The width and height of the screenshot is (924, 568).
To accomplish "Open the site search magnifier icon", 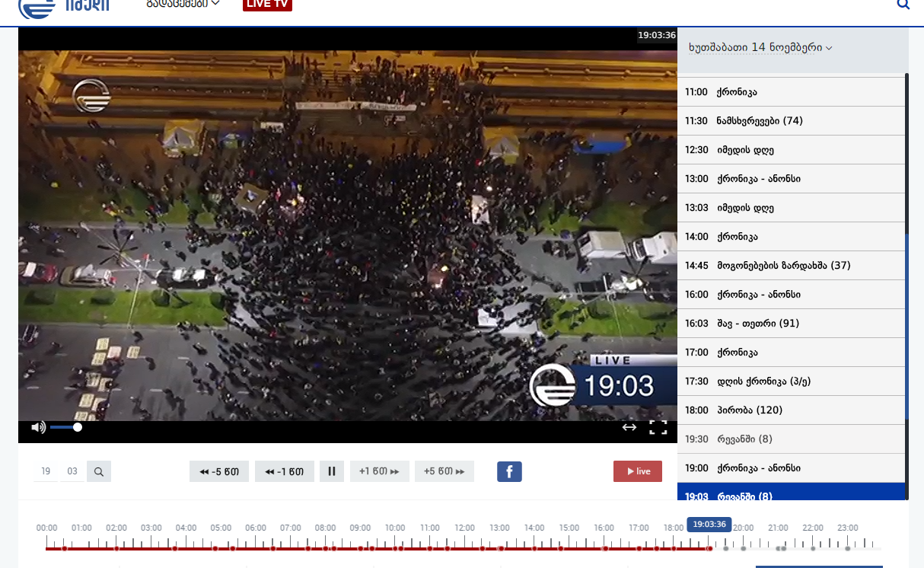I will [x=903, y=4].
